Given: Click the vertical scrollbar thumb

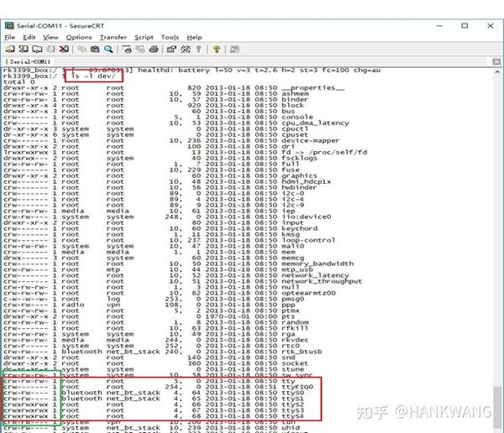Looking at the screenshot, I should (x=497, y=408).
